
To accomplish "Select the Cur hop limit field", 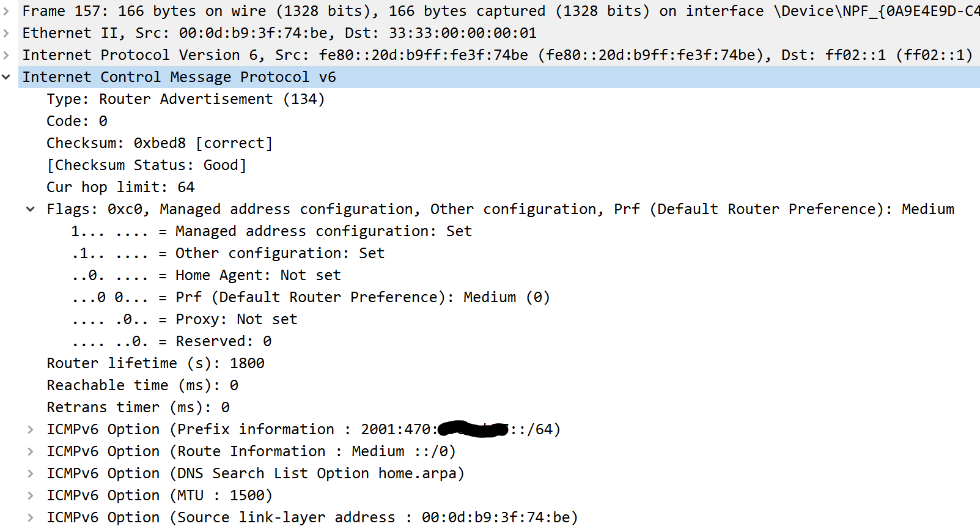I will [120, 187].
